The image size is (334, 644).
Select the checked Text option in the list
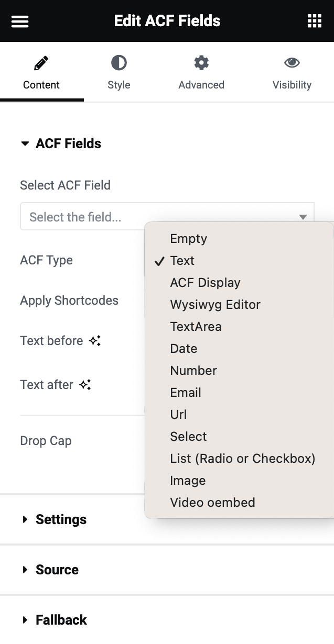tap(182, 260)
